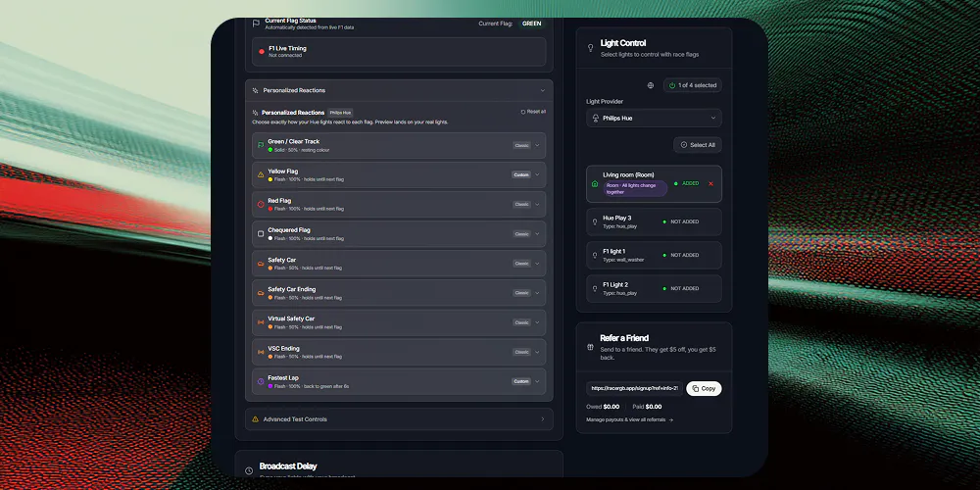
Task: Expand the Chequered Flag row chevron
Action: pyautogui.click(x=537, y=234)
